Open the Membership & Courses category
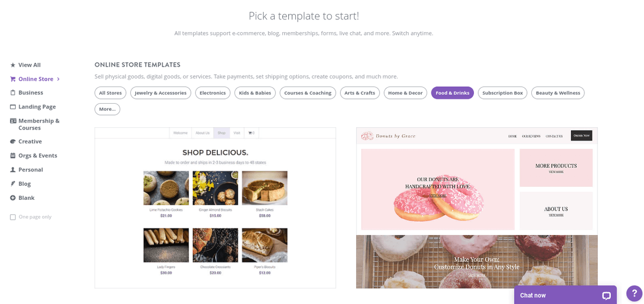Image resolution: width=644 pixels, height=304 pixels. coord(39,124)
